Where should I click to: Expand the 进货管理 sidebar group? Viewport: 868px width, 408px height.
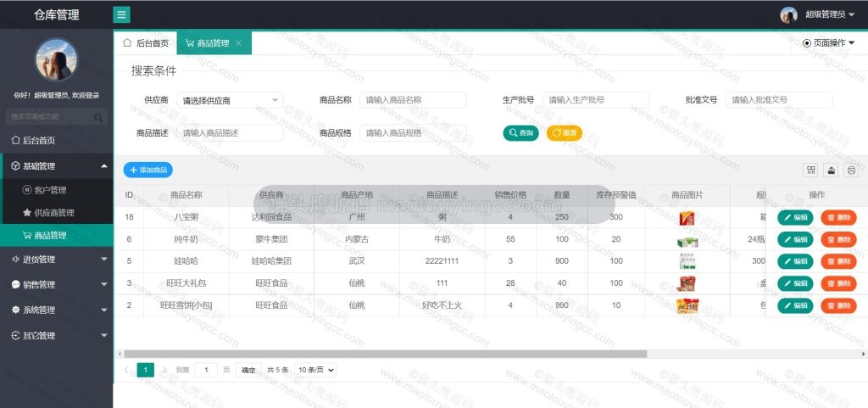[x=57, y=259]
